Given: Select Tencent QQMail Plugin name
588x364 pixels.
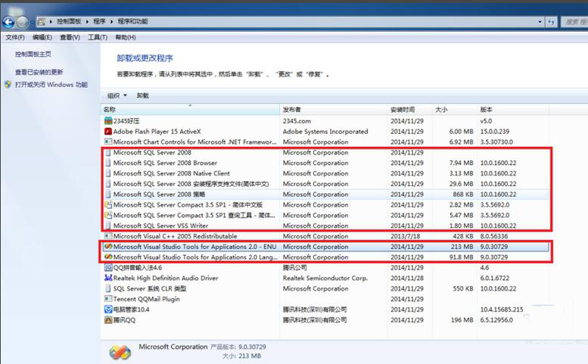Looking at the screenshot, I should 146,299.
